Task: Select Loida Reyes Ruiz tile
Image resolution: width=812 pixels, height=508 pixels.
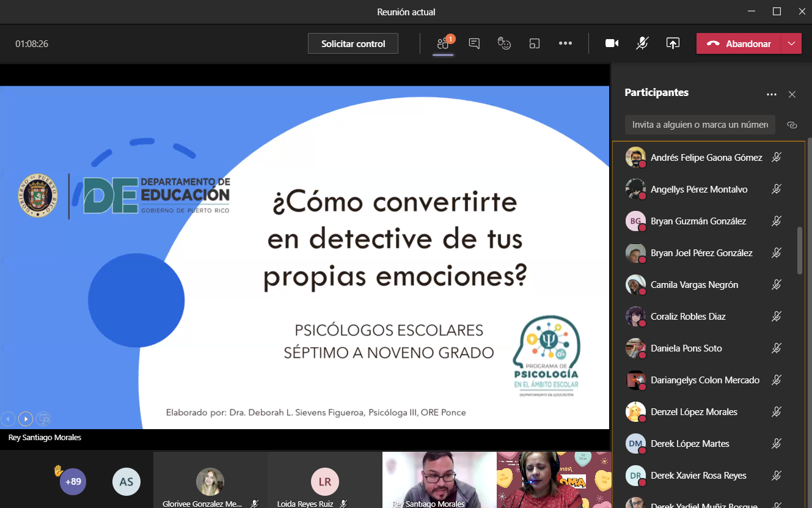Action: click(324, 480)
